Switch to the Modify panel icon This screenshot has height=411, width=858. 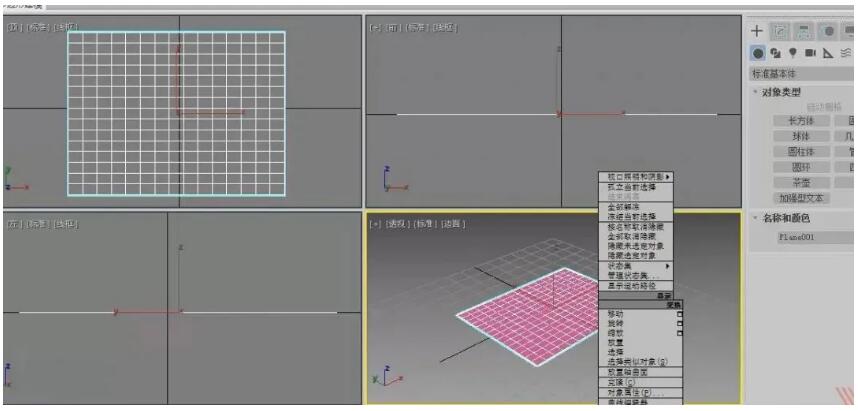(x=781, y=32)
